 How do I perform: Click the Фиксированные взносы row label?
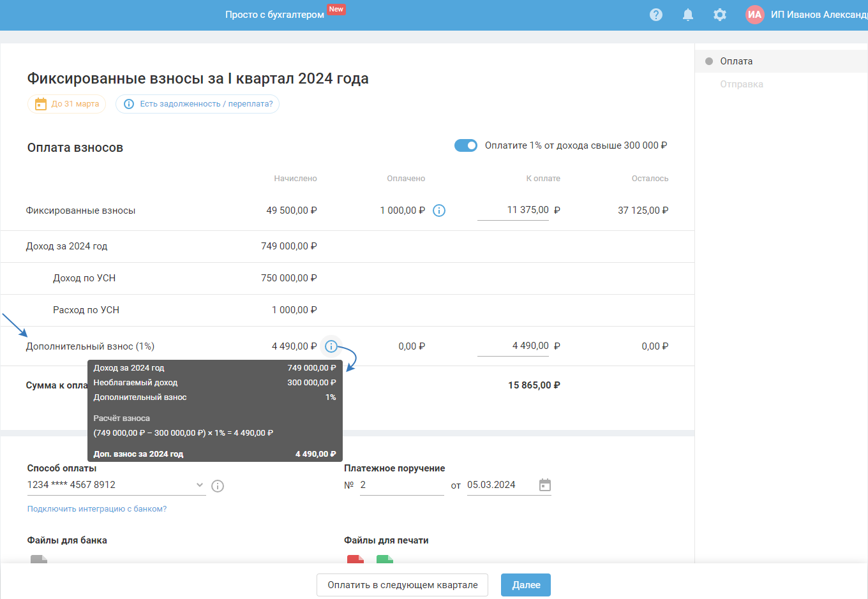tap(80, 211)
